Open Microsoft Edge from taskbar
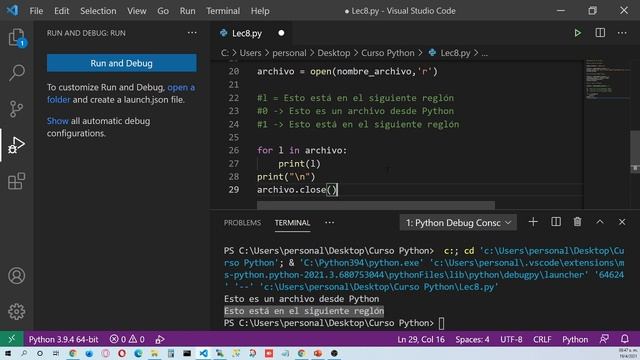The width and height of the screenshot is (640, 360). [138, 353]
